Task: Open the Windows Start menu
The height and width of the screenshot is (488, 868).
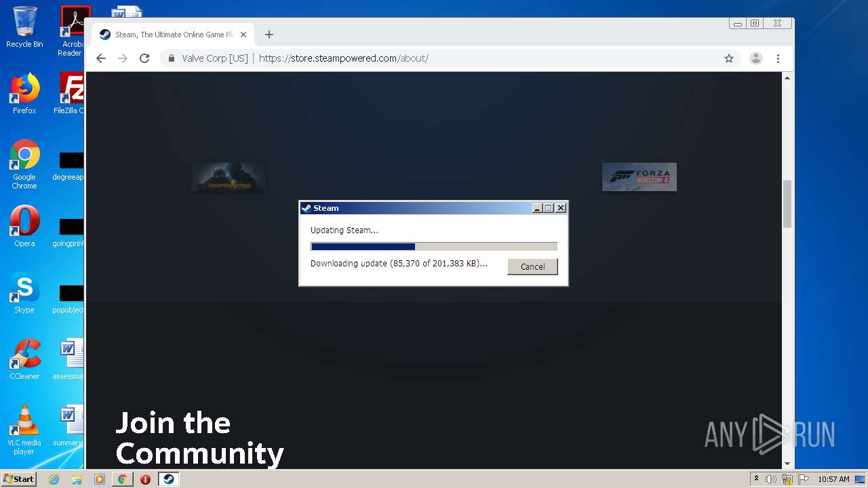Action: [19, 479]
